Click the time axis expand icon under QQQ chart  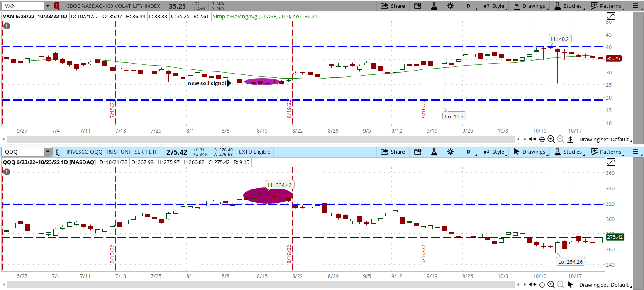coord(532,285)
